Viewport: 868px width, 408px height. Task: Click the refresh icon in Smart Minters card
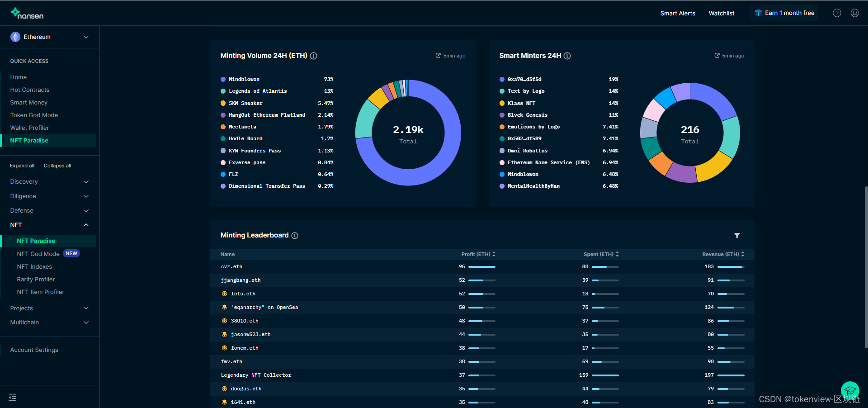(x=717, y=56)
